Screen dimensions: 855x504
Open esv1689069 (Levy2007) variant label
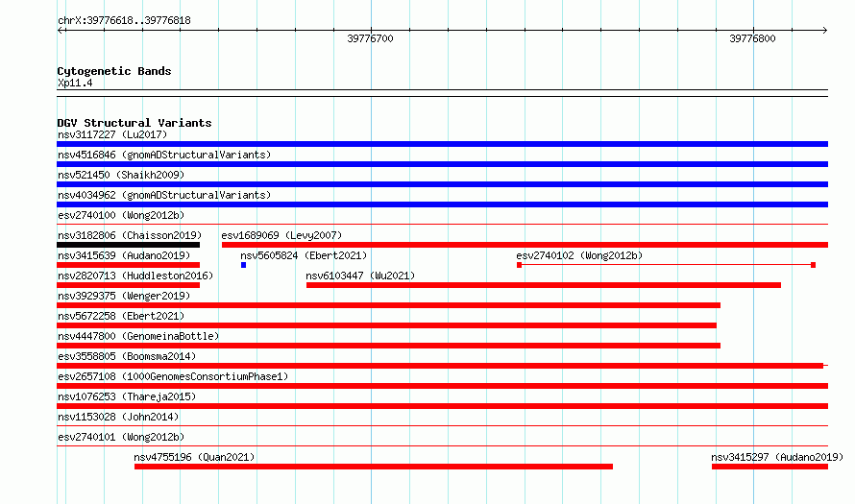pos(281,235)
